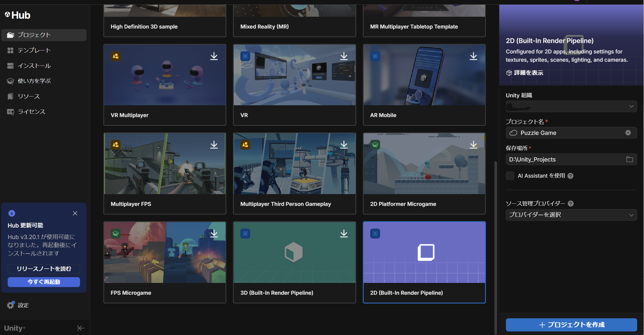
Task: Open help for ソース管理プロバイダー
Action: click(x=571, y=204)
